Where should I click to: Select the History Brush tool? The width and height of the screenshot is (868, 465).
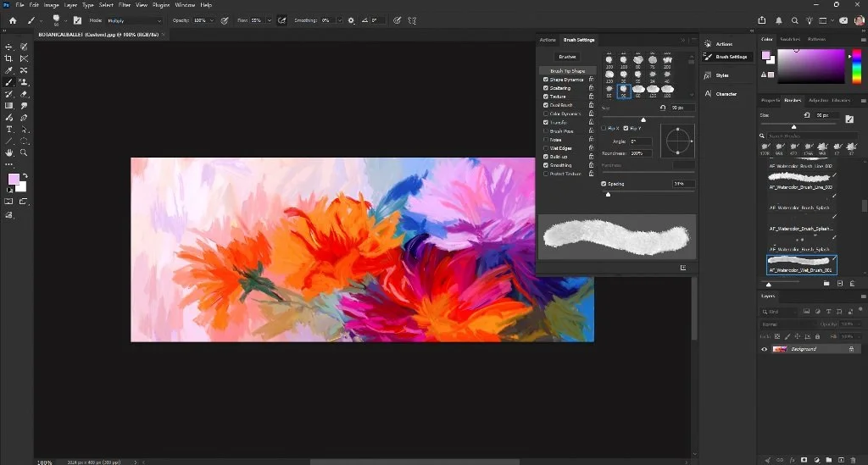click(8, 95)
